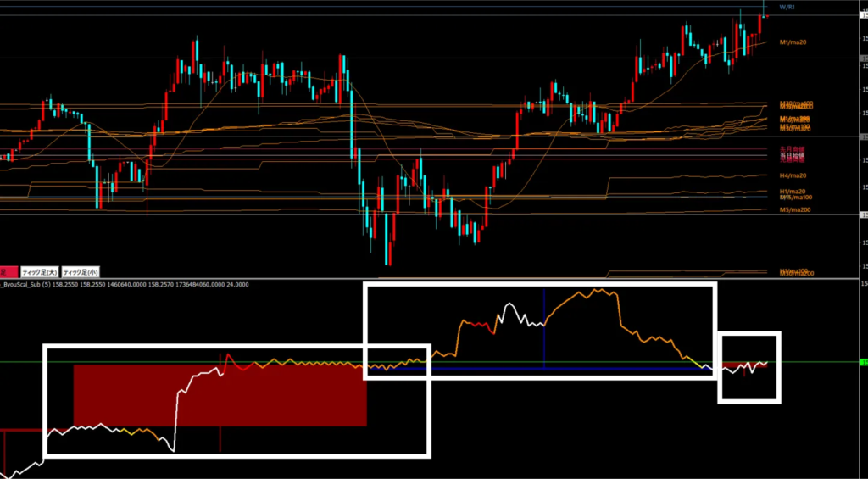Click the ティック足(小) button
This screenshot has width=868, height=479.
tap(81, 272)
